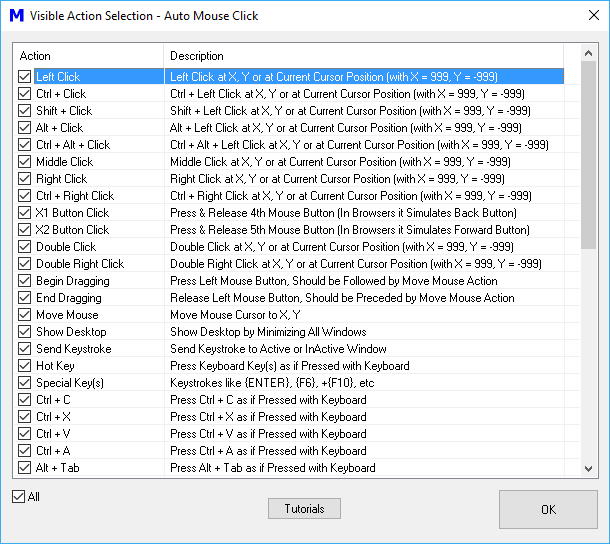The image size is (610, 544).
Task: Toggle the Special Key(s) checkbox
Action: pos(25,383)
